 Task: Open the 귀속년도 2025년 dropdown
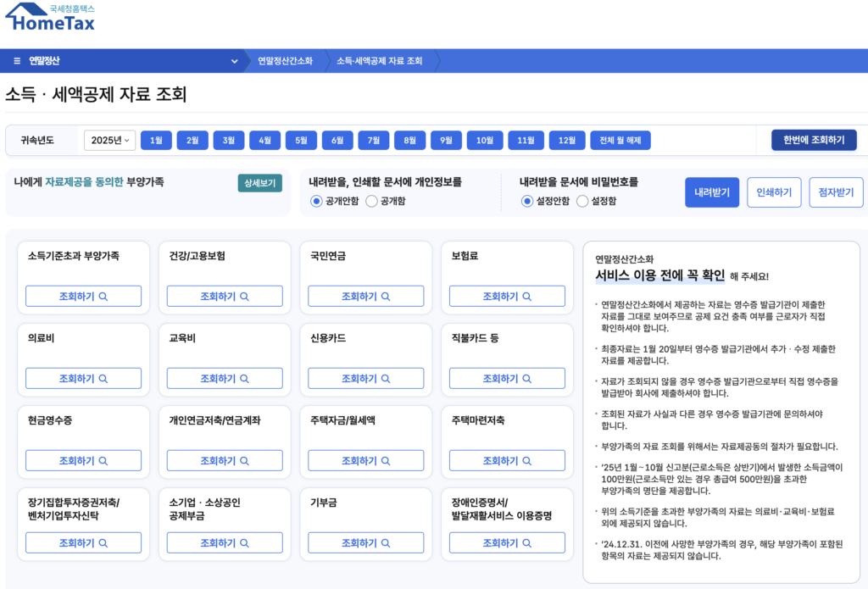pyautogui.click(x=109, y=141)
